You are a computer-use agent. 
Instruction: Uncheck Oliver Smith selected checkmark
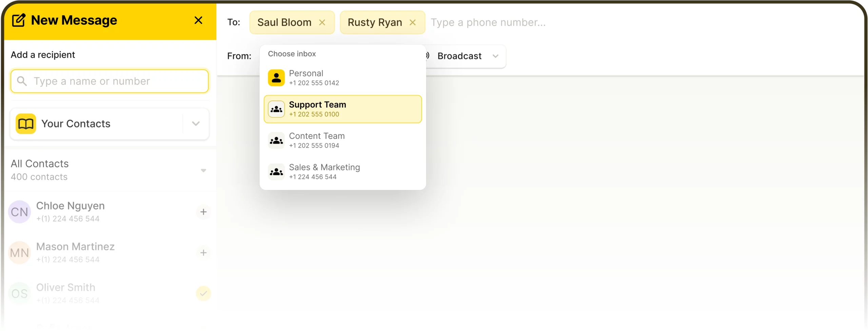pos(203,294)
